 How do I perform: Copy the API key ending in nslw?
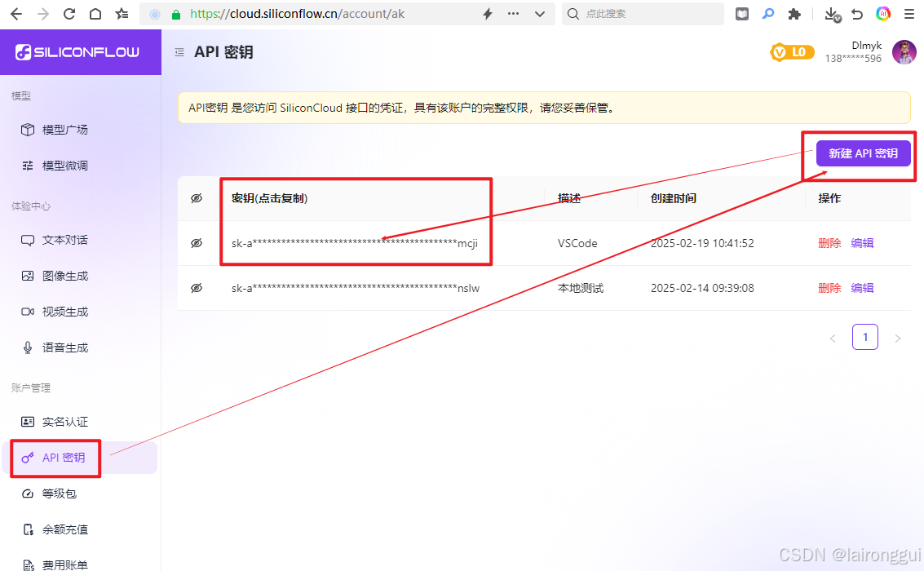coord(356,288)
